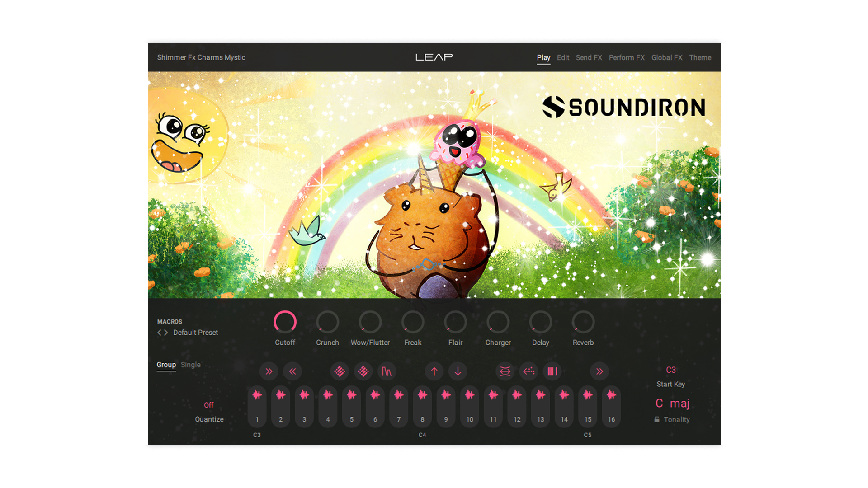Viewport: 868px width, 488px height.
Task: Click the Freak macro knob
Action: coord(413,322)
